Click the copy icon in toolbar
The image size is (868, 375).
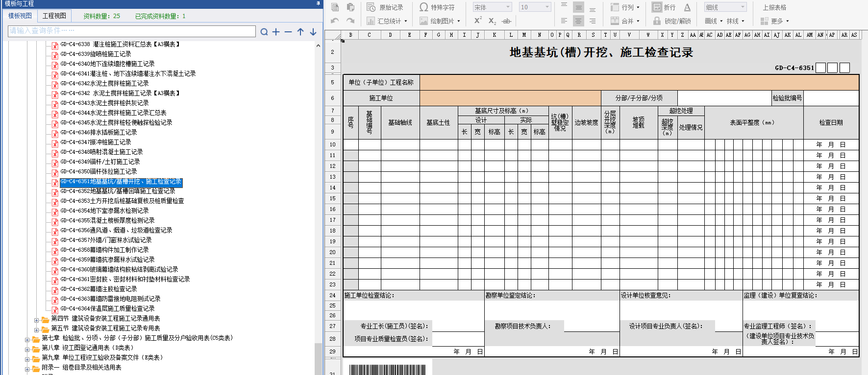coord(335,7)
